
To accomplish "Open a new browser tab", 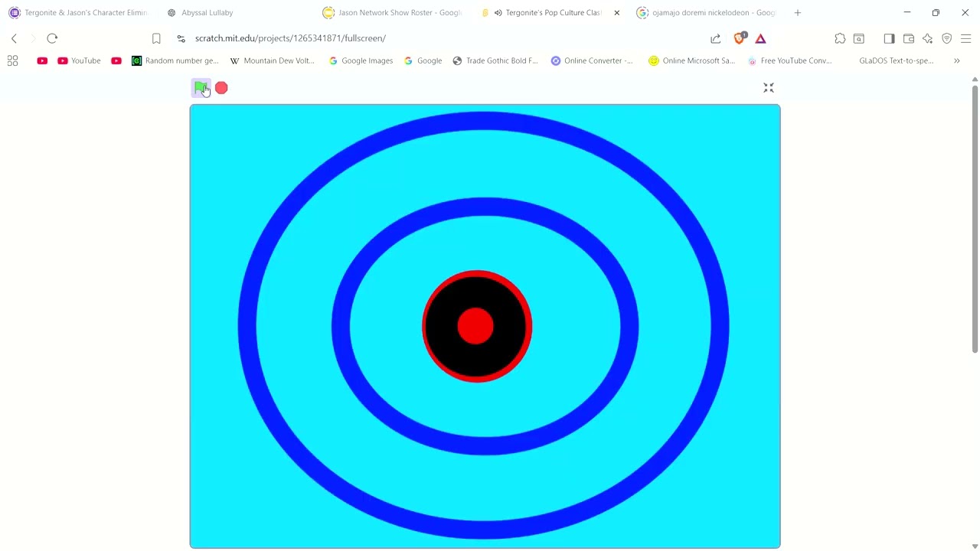I will tap(797, 12).
